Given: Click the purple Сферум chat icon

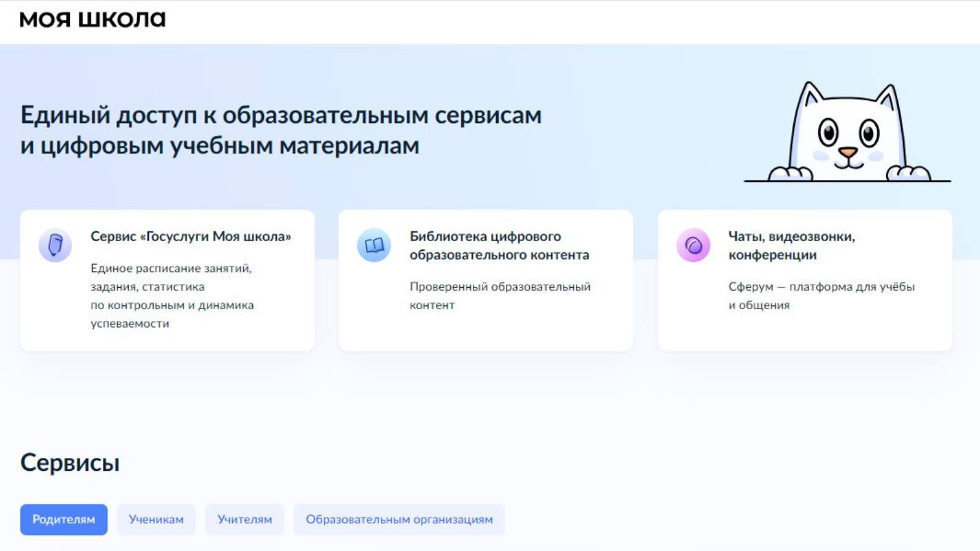Looking at the screenshot, I should pos(693,245).
